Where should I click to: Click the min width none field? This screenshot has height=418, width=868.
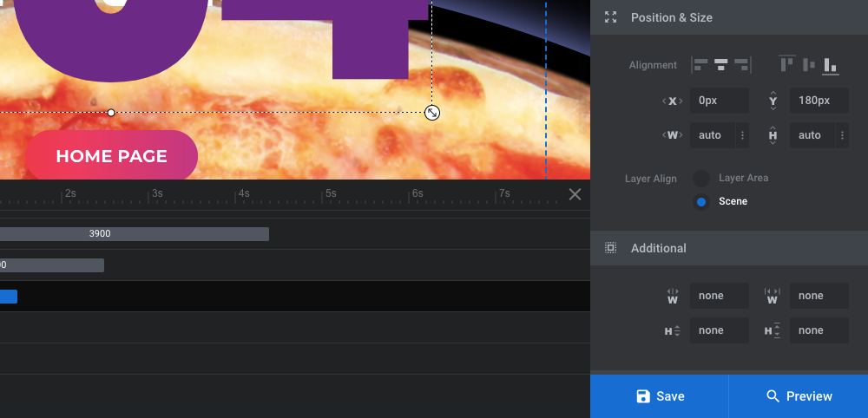[x=719, y=296]
